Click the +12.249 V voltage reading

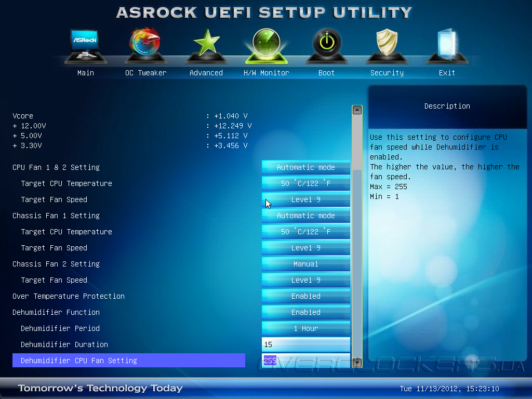233,126
